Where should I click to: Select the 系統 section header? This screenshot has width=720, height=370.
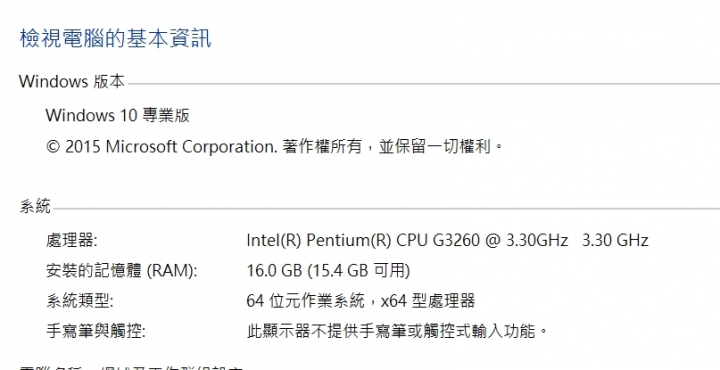(35, 207)
